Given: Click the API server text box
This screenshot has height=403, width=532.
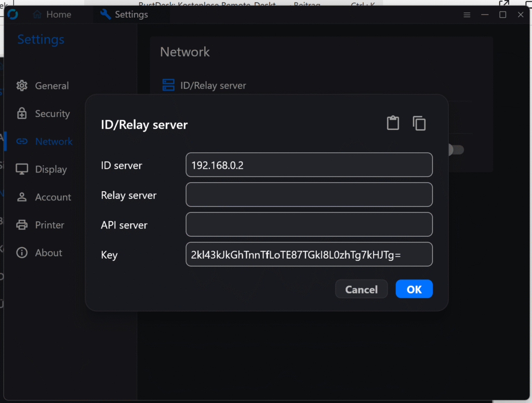Looking at the screenshot, I should [309, 224].
